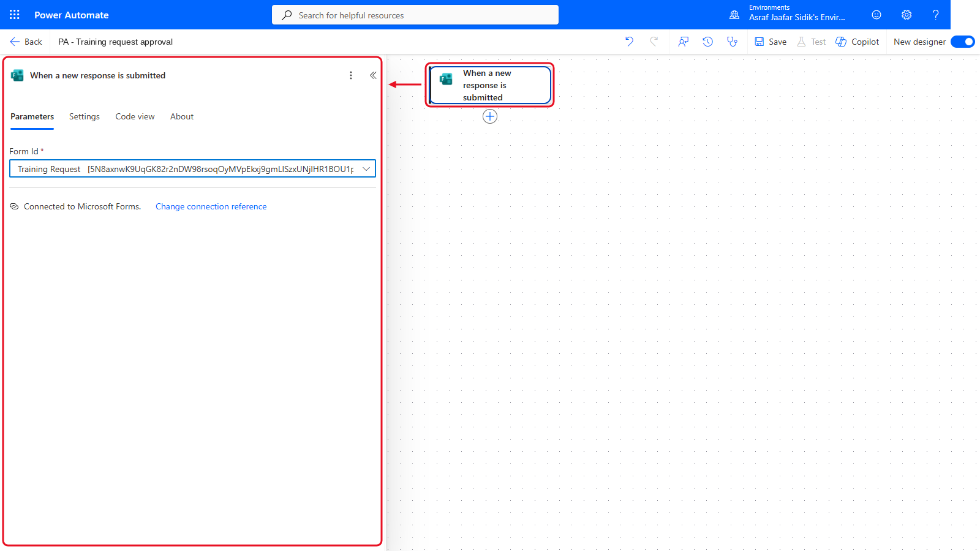980x551 pixels.
Task: Run the Flow checker stethoscope
Action: (x=732, y=42)
